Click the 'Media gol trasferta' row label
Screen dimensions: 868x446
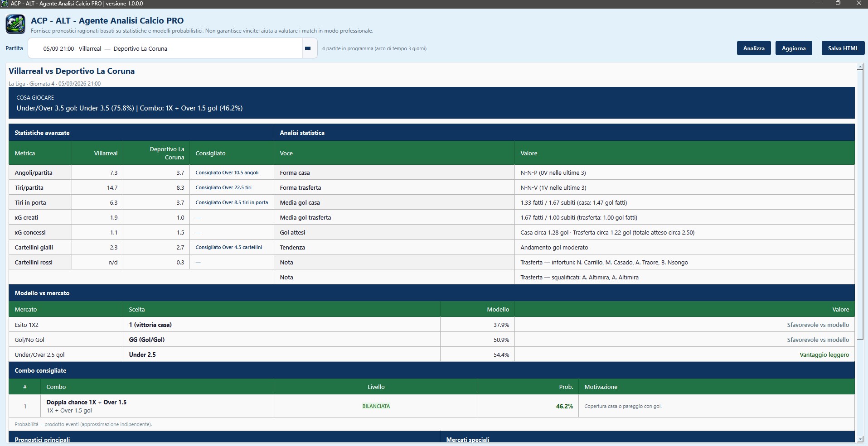coord(305,217)
